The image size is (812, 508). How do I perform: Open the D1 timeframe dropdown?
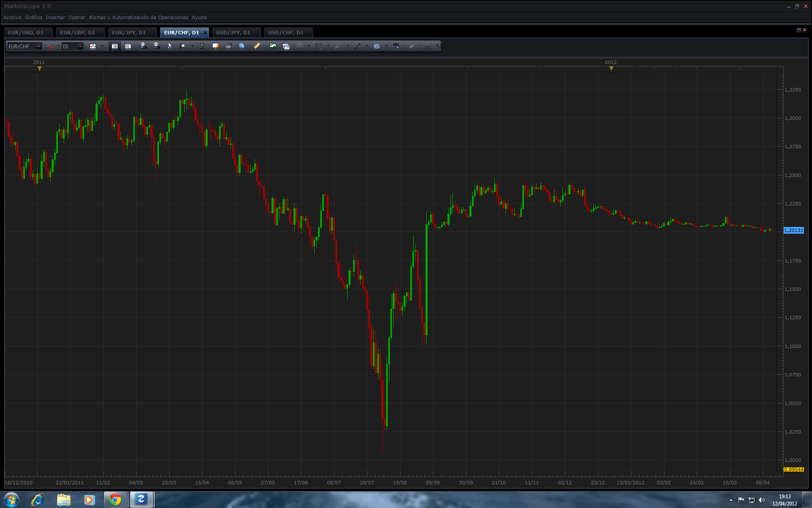click(x=80, y=46)
